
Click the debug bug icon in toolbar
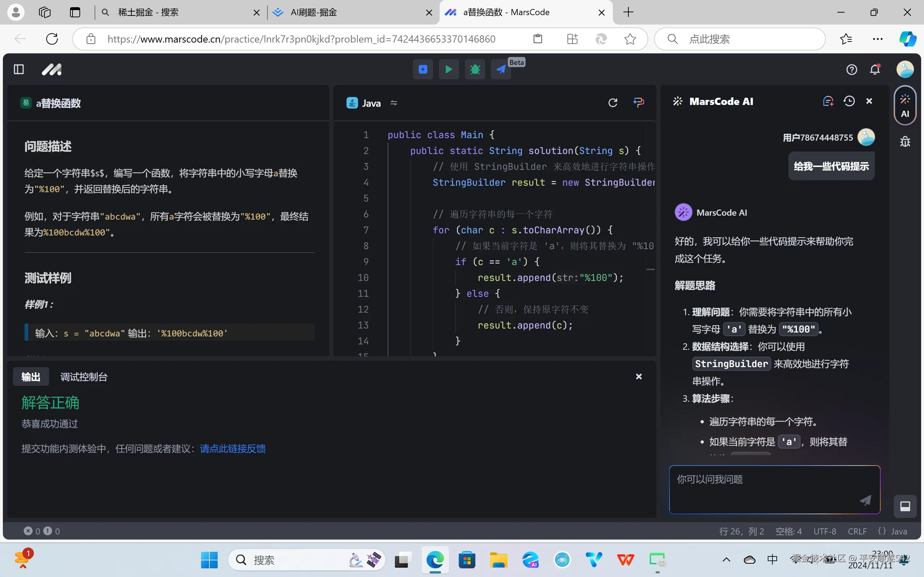tap(475, 70)
